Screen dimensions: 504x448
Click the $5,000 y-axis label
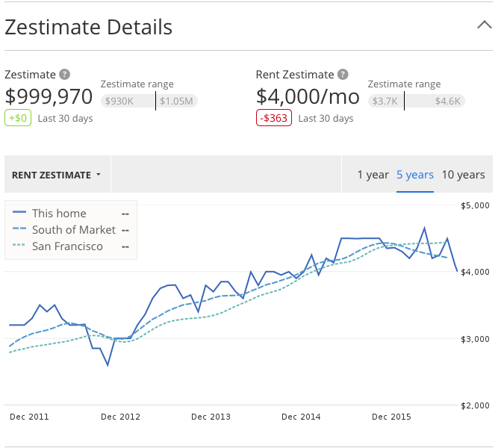point(475,205)
